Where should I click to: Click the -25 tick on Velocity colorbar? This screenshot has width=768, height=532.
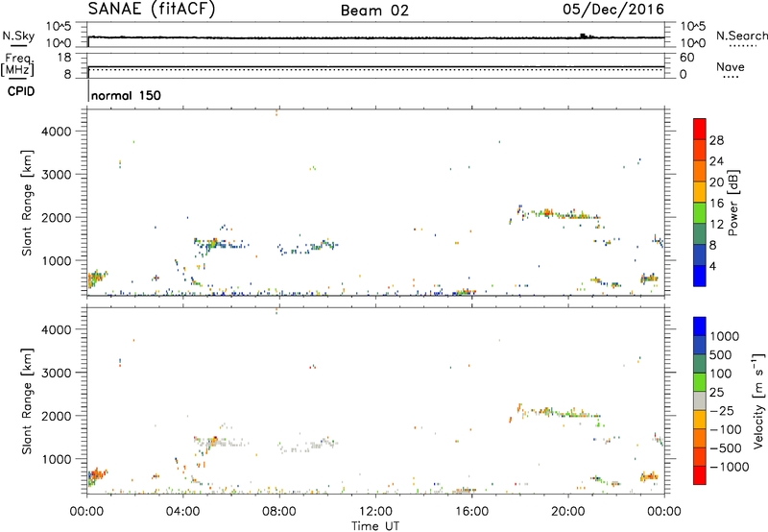722,410
